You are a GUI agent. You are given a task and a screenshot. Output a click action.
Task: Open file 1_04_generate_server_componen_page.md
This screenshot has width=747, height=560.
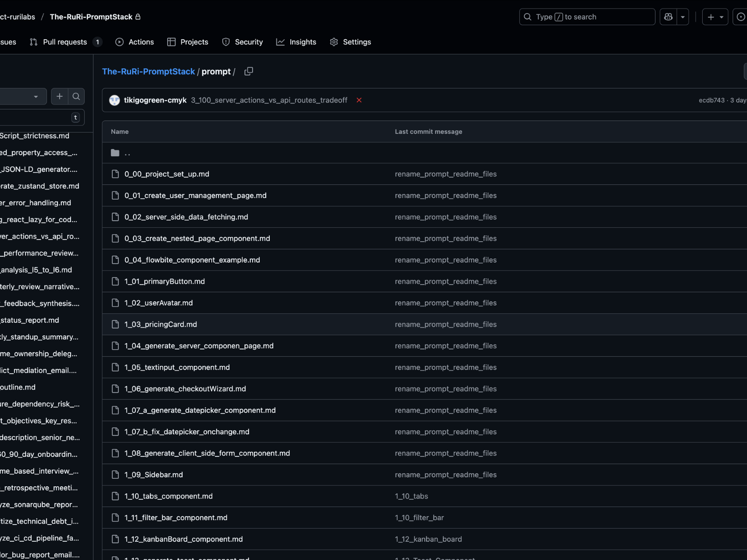click(x=199, y=346)
